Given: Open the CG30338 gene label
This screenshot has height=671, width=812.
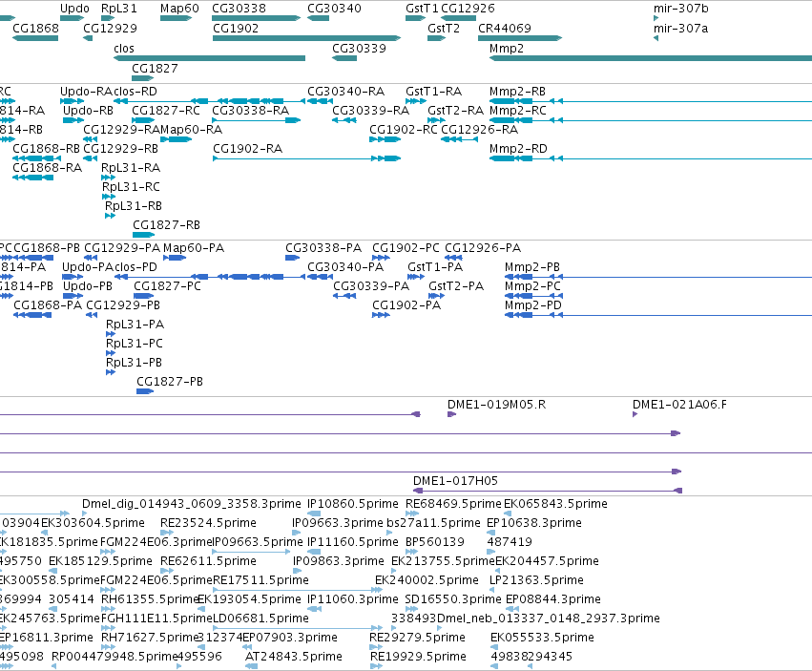Looking at the screenshot, I should click(239, 9).
